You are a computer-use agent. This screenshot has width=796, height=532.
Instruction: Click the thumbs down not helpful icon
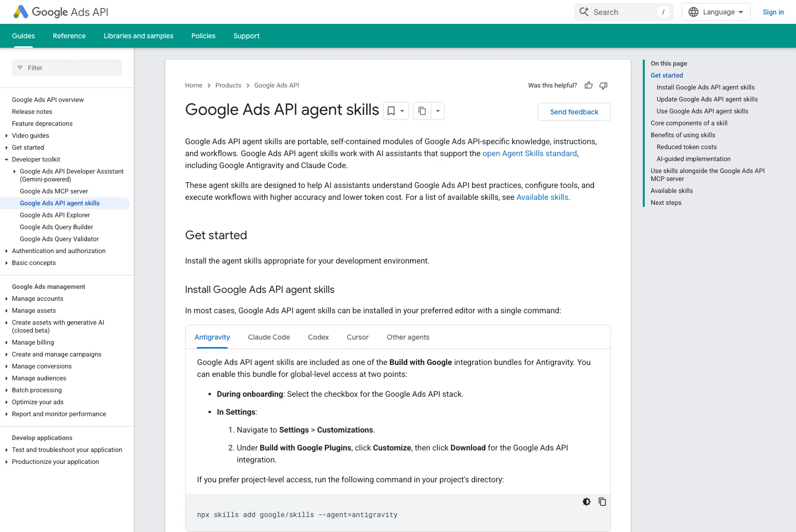pyautogui.click(x=603, y=86)
